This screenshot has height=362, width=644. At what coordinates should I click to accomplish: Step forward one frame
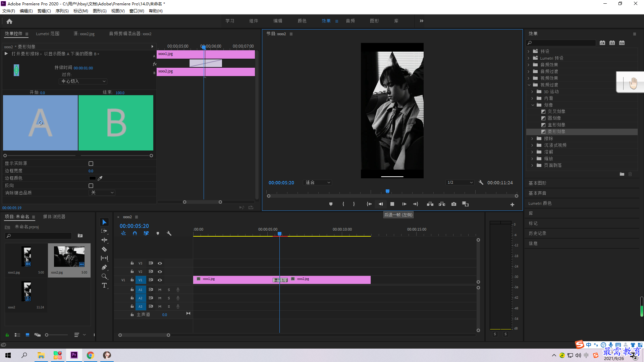pyautogui.click(x=404, y=204)
